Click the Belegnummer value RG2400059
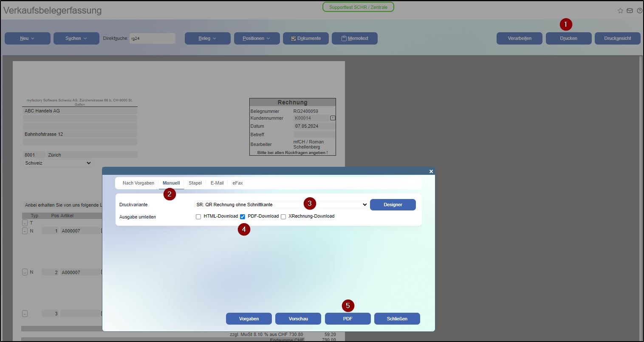Screen dimensions: 644x342 306,111
